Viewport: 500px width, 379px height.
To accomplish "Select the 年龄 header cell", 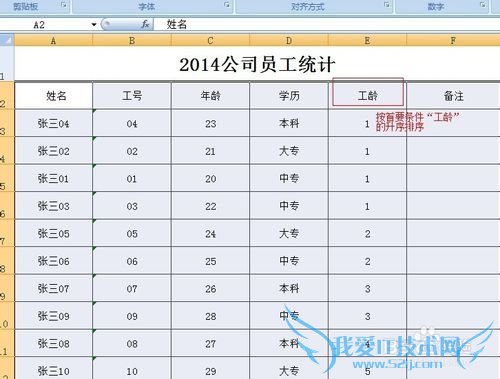I will [210, 96].
